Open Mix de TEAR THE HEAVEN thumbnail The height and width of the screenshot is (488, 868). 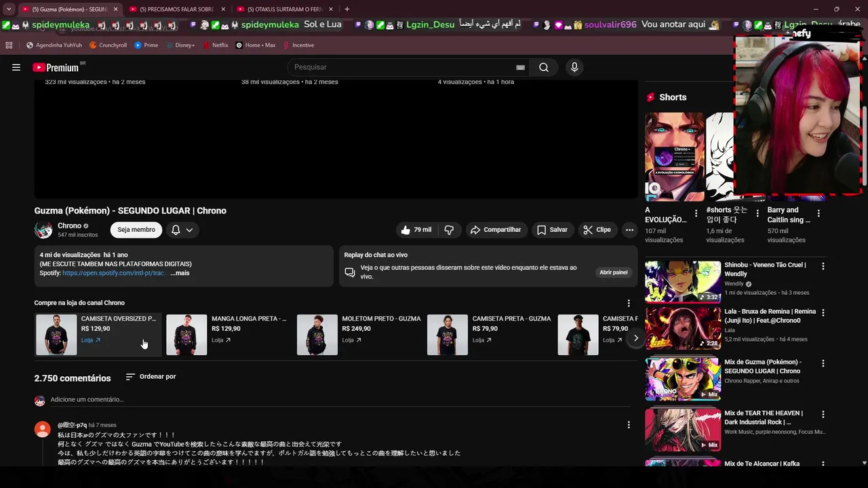pyautogui.click(x=683, y=430)
